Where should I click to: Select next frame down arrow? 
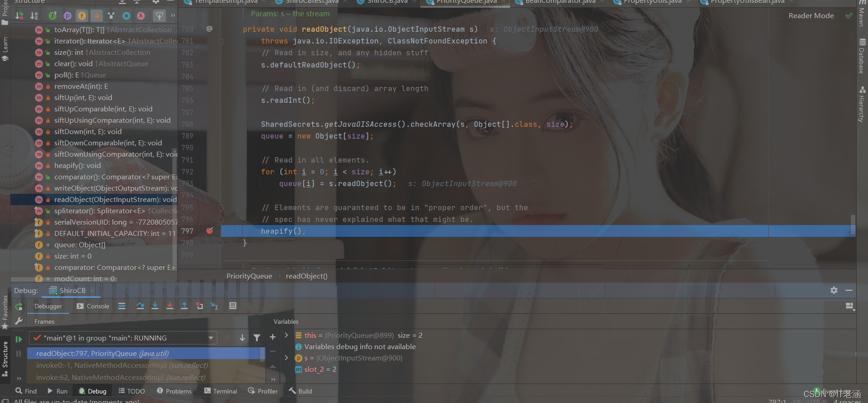pos(242,338)
